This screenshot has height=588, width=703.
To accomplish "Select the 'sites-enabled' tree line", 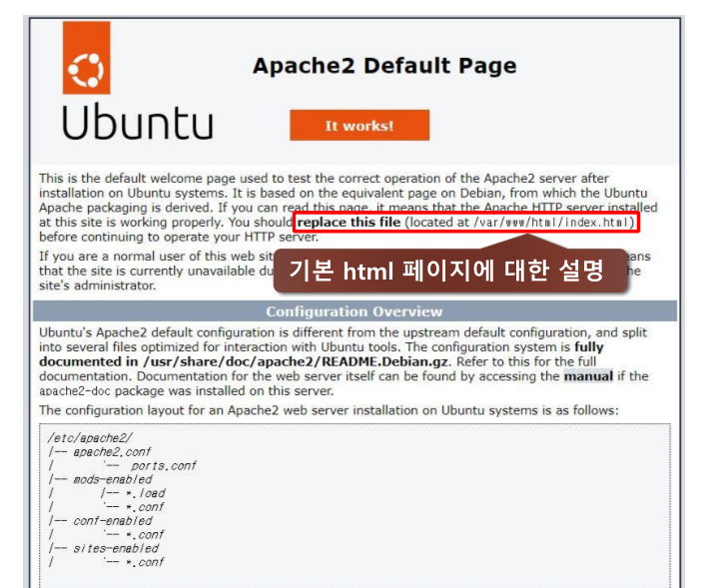I will point(103,548).
